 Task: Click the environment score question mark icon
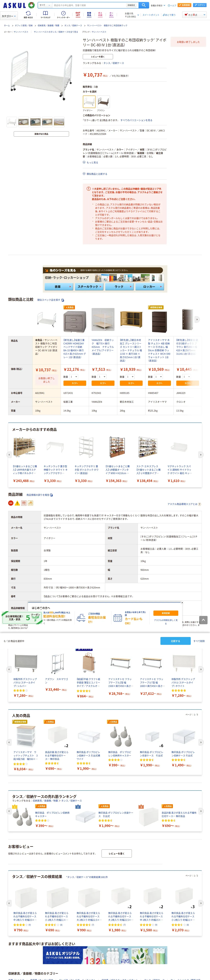(200, 505)
